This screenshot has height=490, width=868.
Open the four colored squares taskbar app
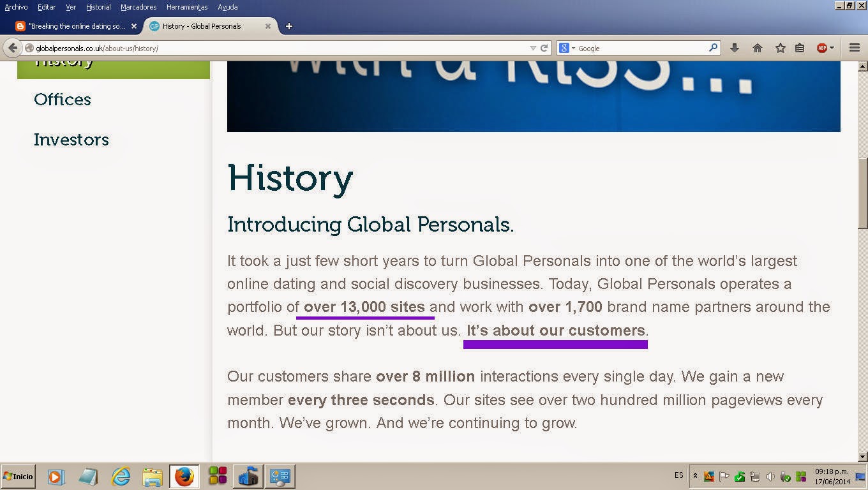tap(218, 477)
